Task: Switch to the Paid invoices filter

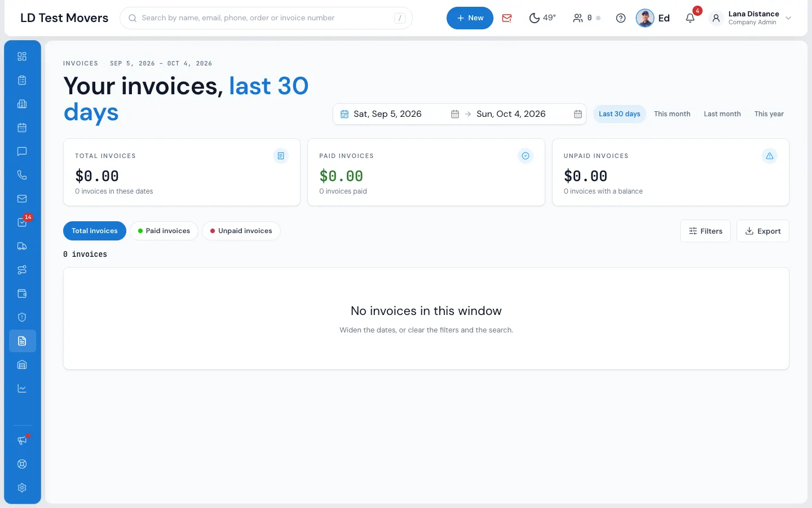Action: pyautogui.click(x=164, y=231)
